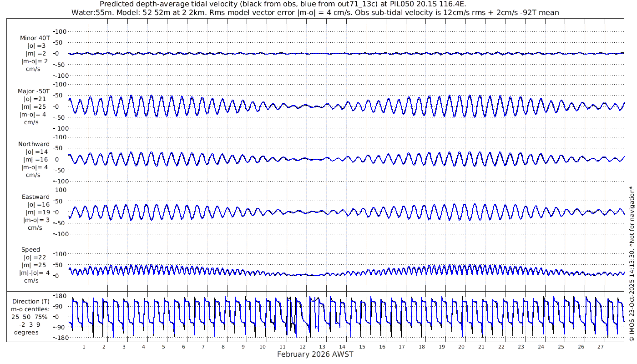Click "|m| =2" in the Minor panel

coord(36,54)
